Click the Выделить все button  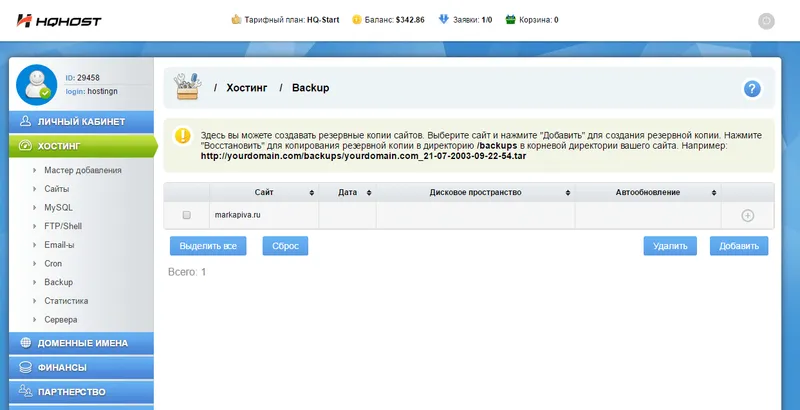pos(208,246)
